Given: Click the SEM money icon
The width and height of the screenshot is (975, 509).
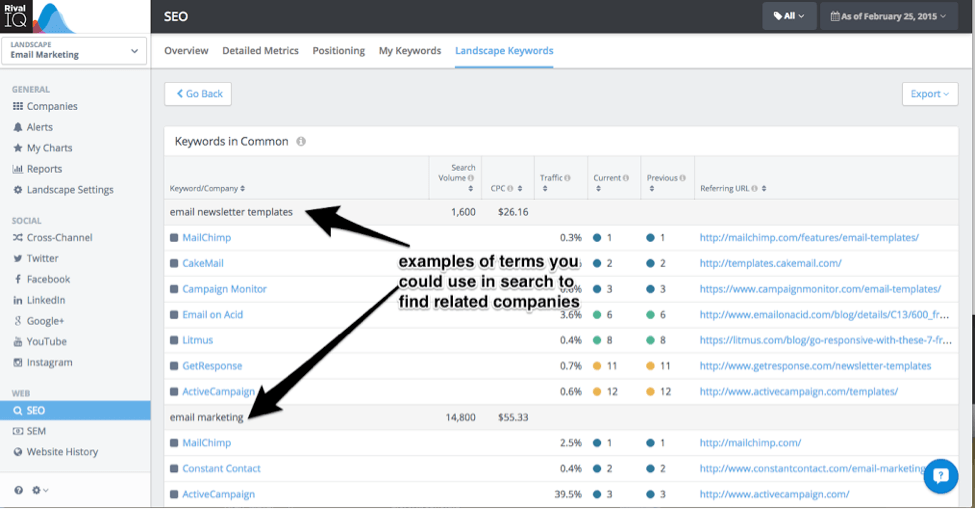Looking at the screenshot, I should point(18,431).
